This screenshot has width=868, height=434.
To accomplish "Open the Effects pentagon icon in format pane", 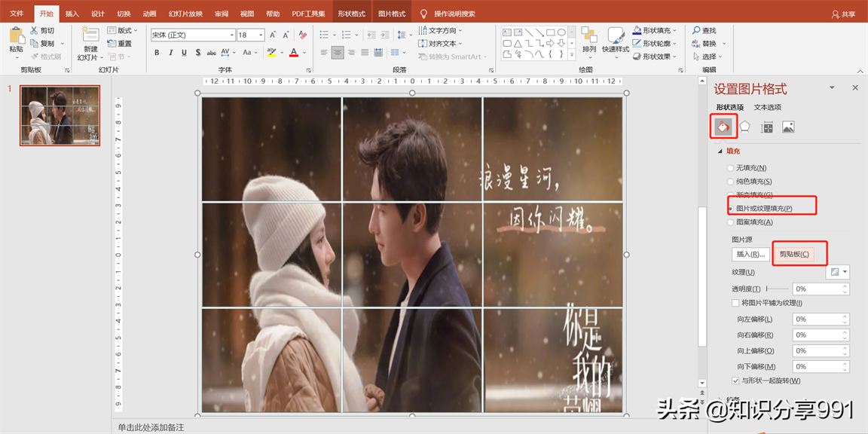I will click(744, 127).
